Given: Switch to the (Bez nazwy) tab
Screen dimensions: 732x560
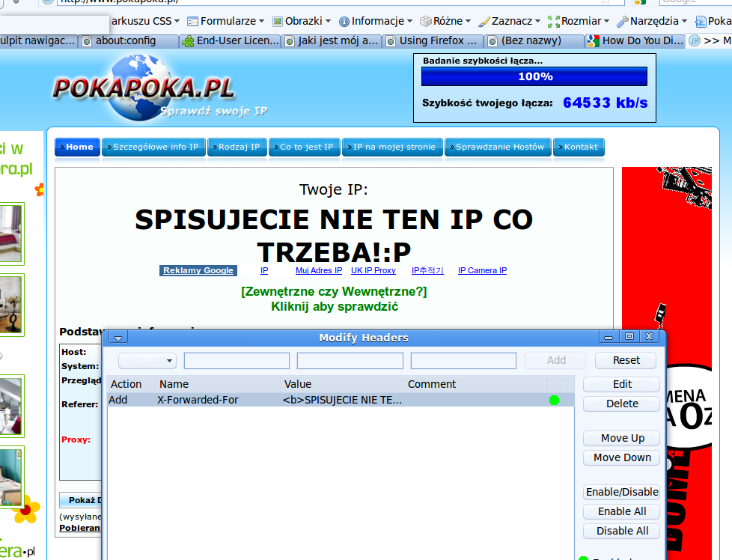Looking at the screenshot, I should pyautogui.click(x=534, y=41).
